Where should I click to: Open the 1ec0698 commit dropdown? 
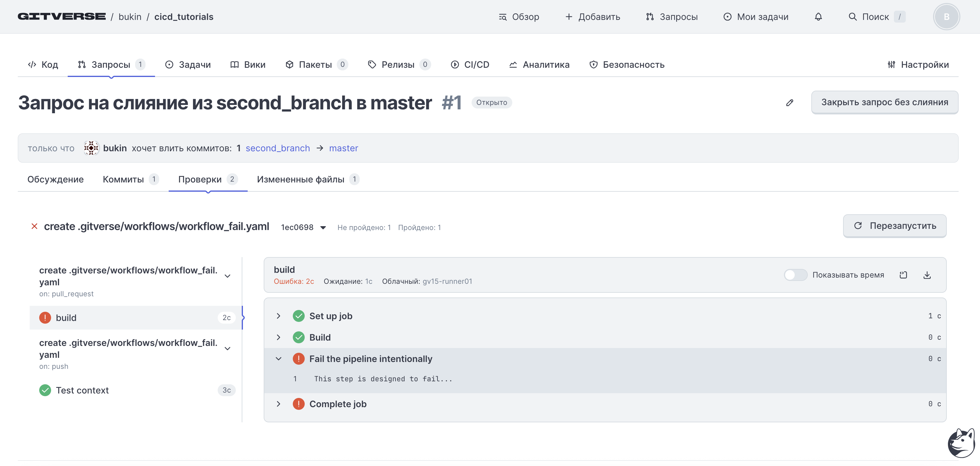303,227
